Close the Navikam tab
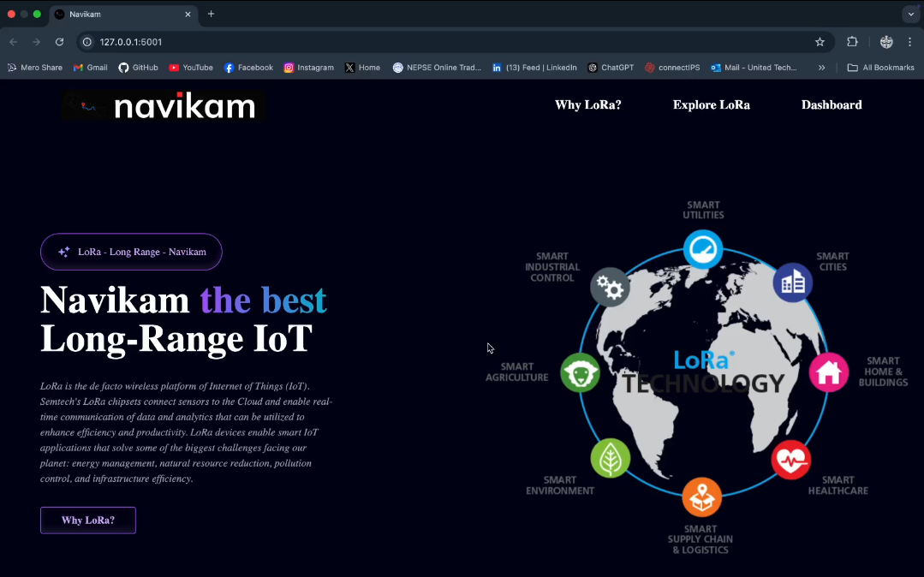Image resolution: width=924 pixels, height=577 pixels. pyautogui.click(x=188, y=15)
